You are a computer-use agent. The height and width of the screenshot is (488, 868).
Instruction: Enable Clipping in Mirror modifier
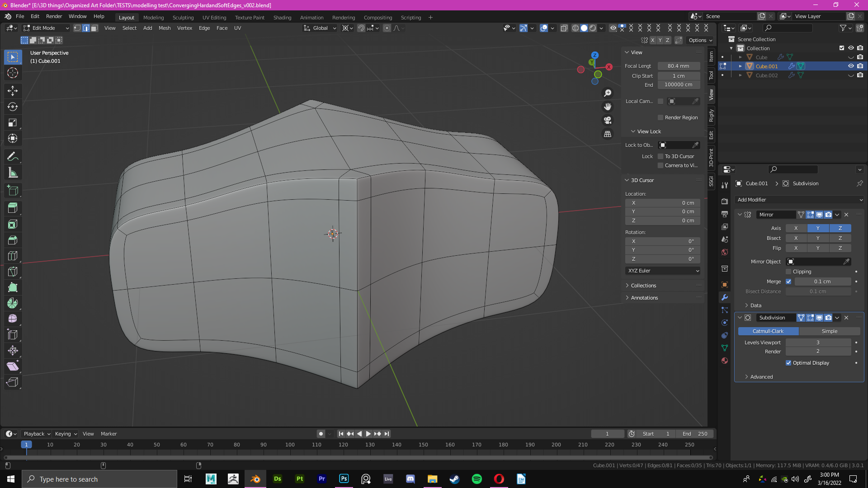[x=788, y=272]
